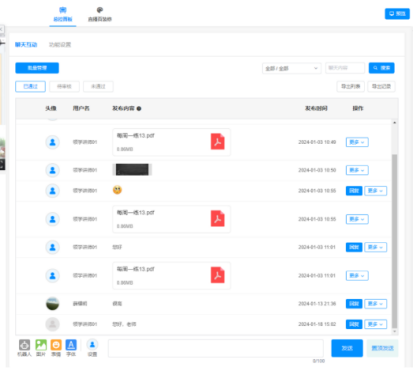
Task: Click the landscape photo avatar in 21:36 row
Action: pos(52,304)
